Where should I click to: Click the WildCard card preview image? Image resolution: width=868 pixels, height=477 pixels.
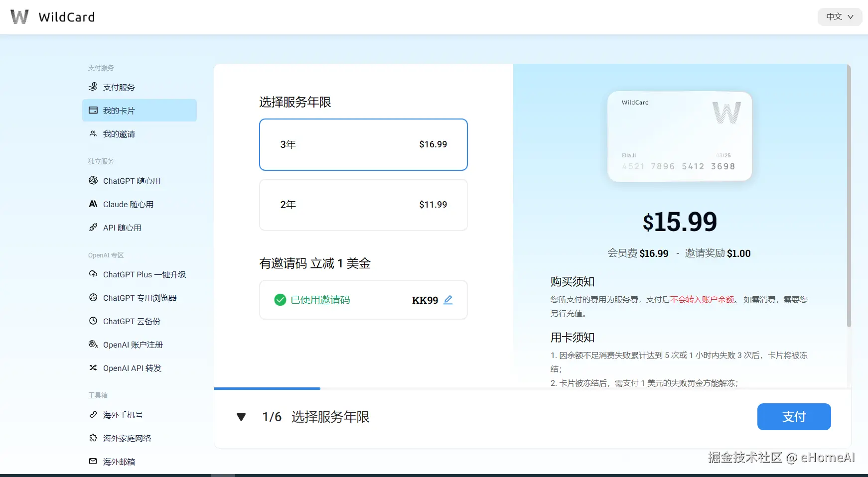click(x=679, y=136)
